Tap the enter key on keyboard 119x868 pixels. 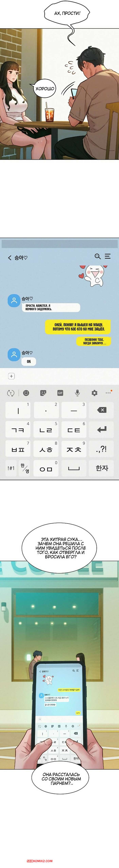(x=102, y=429)
